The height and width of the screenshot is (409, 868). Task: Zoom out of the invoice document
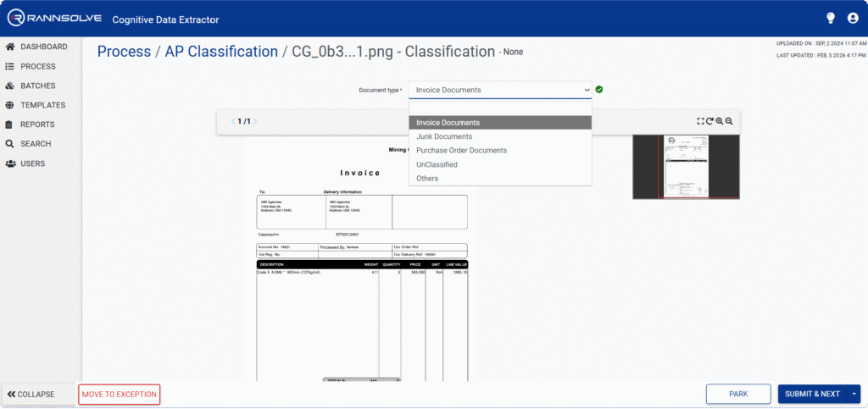[x=729, y=121]
